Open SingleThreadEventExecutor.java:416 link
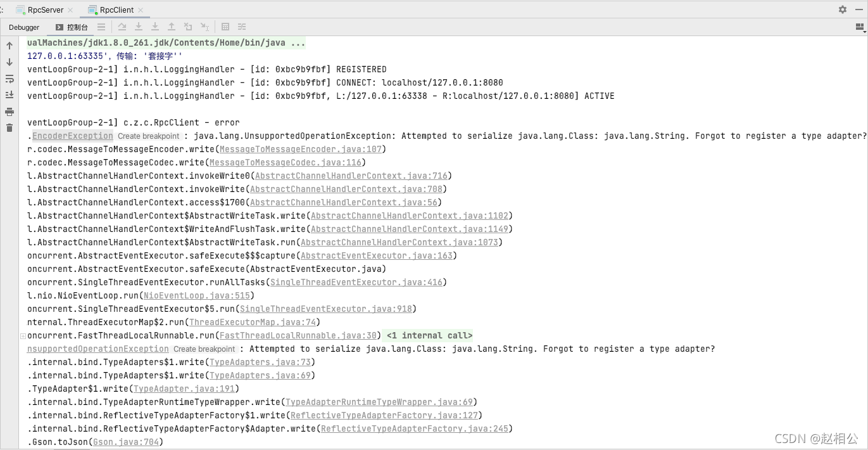 pyautogui.click(x=356, y=282)
